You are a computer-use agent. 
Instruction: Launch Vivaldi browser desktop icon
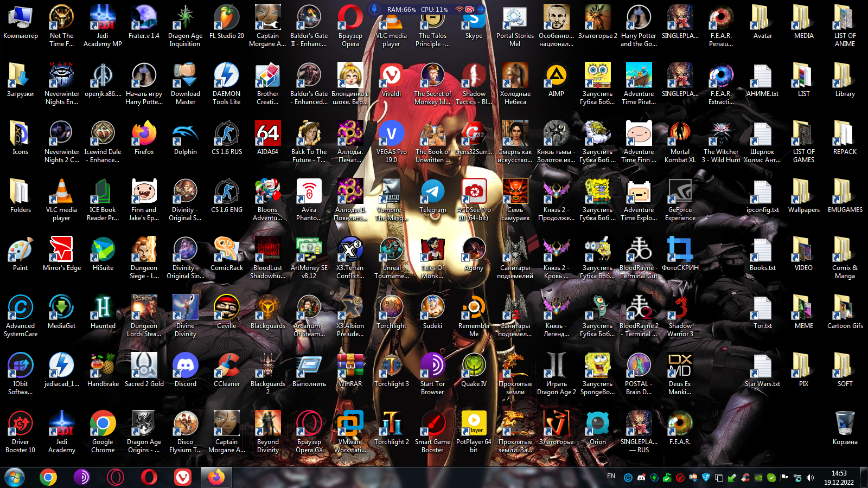click(391, 80)
